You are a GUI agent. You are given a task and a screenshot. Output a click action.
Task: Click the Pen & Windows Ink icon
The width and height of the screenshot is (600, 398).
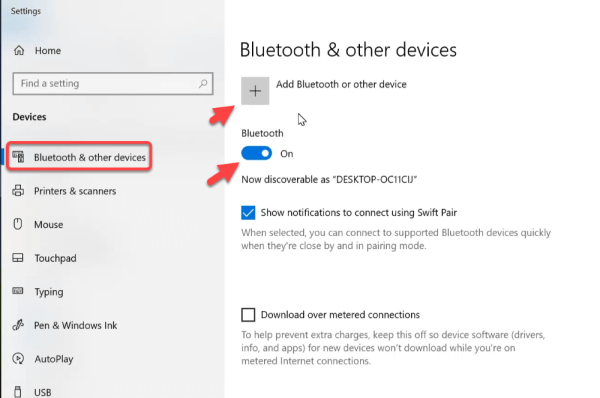(18, 325)
